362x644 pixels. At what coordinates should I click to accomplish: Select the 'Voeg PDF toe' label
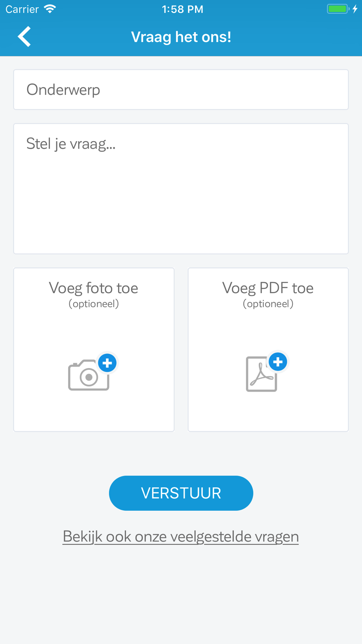(268, 288)
